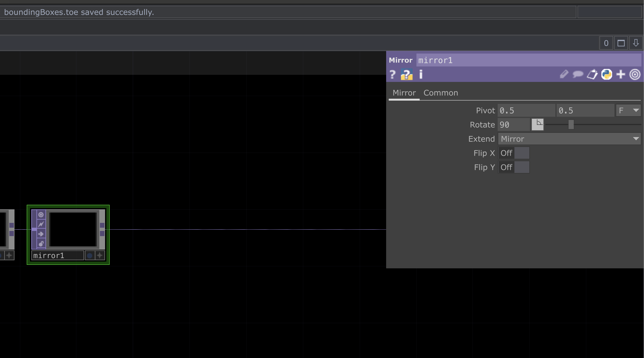Click the Python snake icon in header
This screenshot has height=358, width=644.
[606, 75]
